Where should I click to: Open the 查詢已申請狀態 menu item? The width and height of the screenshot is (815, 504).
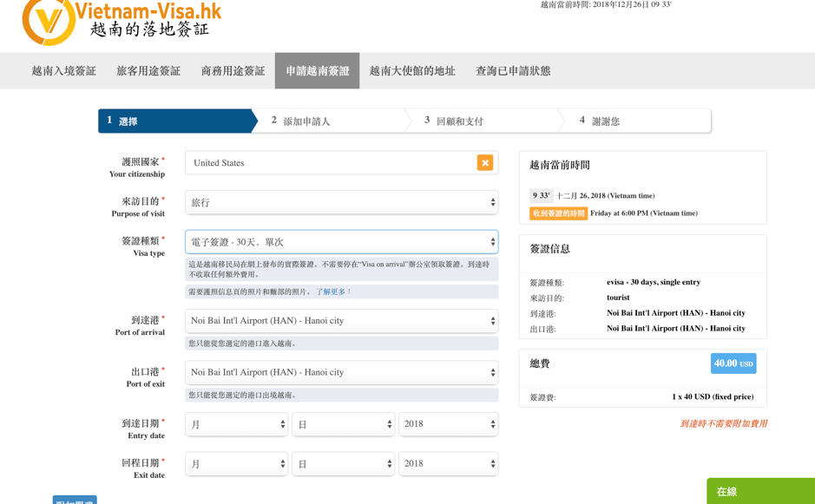513,71
